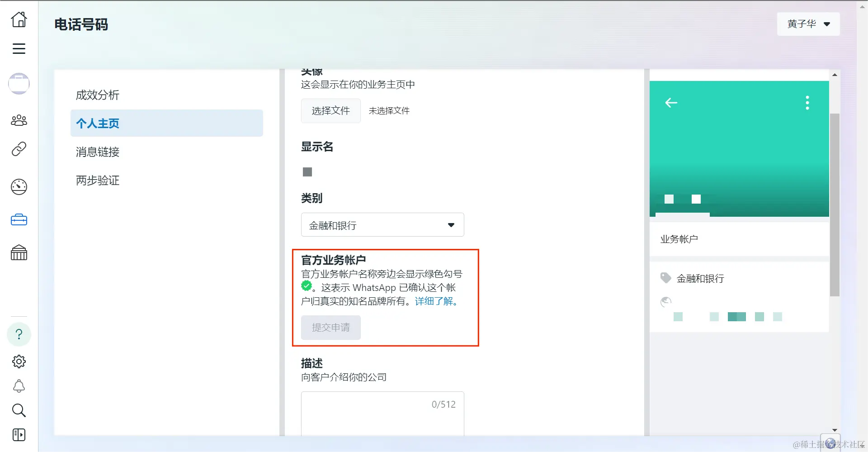Click the 电话号码 page heading
The width and height of the screenshot is (868, 452).
[81, 24]
